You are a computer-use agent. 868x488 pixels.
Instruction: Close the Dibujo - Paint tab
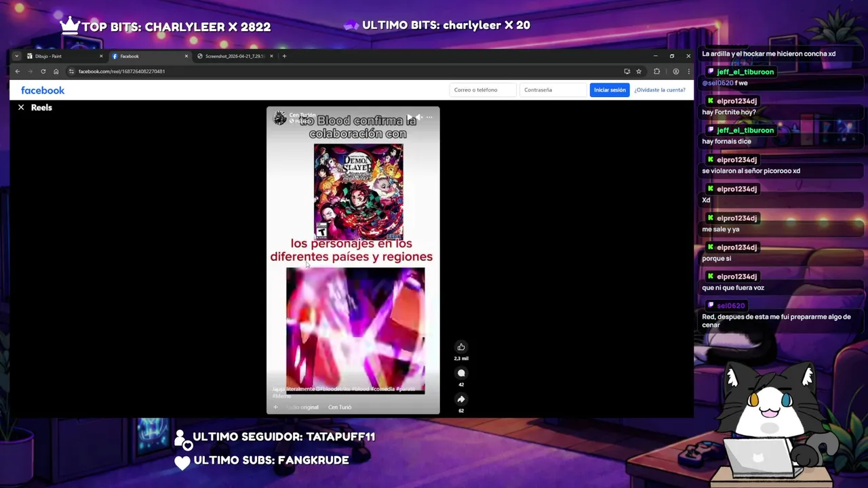[101, 56]
